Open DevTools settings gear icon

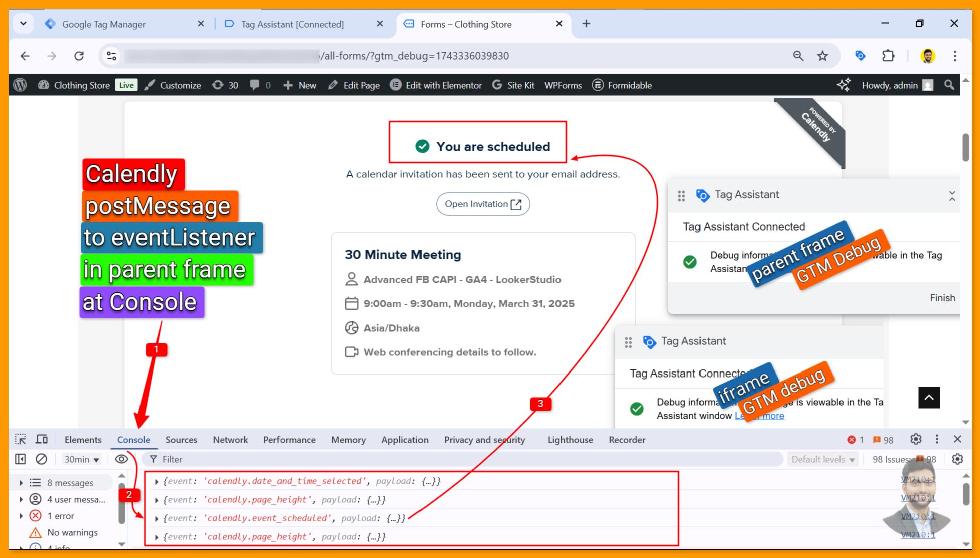coord(916,440)
